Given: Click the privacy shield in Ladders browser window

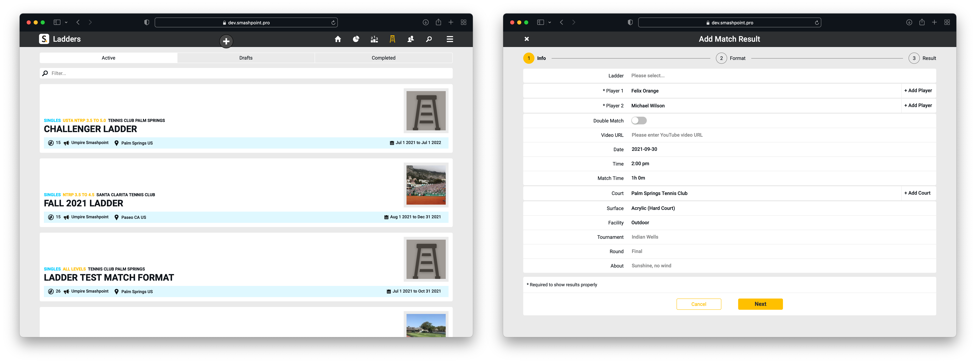Looking at the screenshot, I should tap(146, 22).
